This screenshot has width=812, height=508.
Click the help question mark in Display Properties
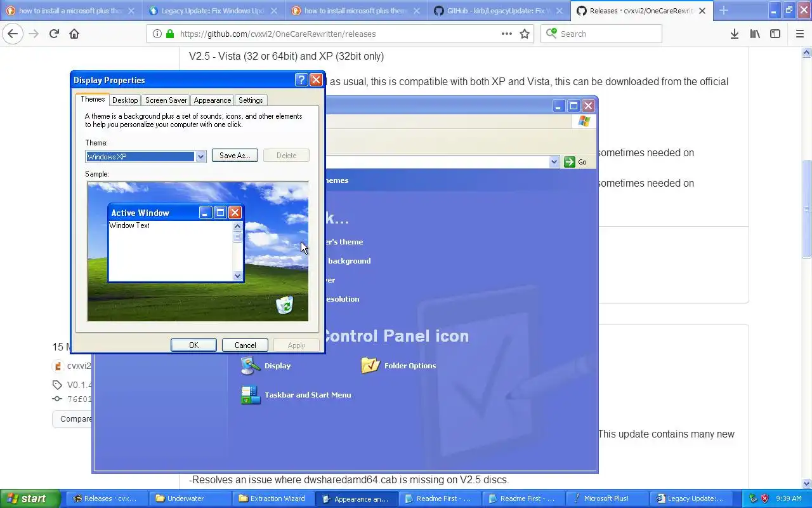[301, 80]
